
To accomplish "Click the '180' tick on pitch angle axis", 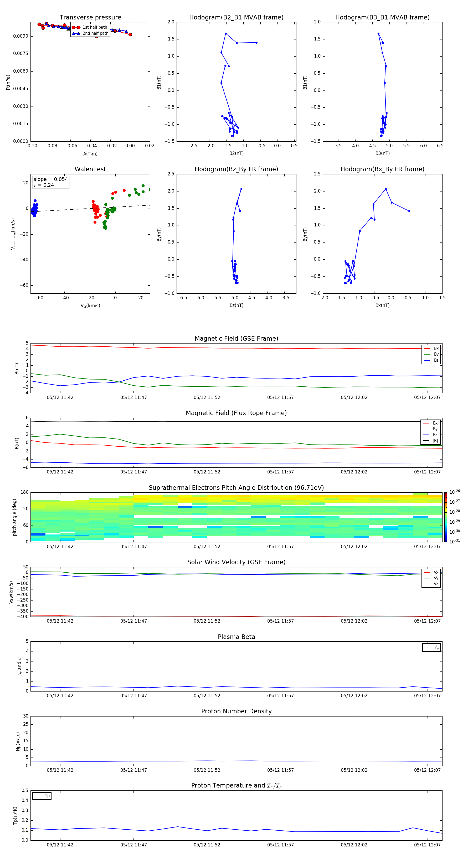I will coord(25,492).
